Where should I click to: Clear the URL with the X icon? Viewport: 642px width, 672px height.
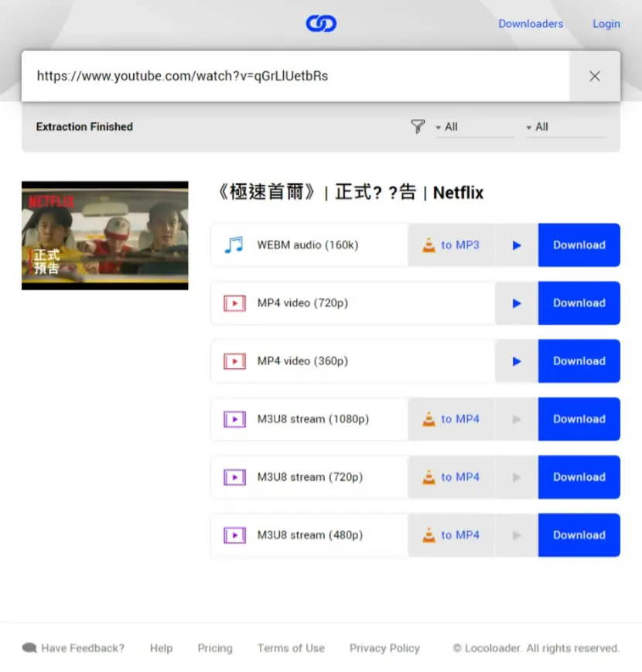click(x=594, y=77)
